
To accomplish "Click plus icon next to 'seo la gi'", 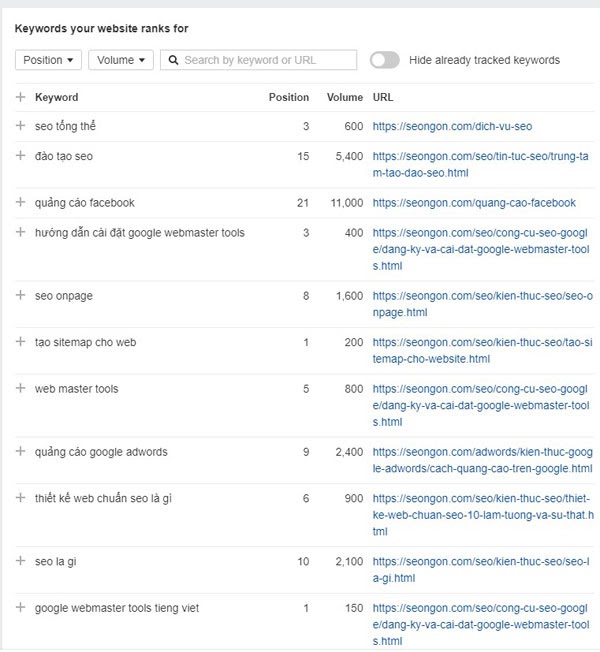I will [20, 561].
